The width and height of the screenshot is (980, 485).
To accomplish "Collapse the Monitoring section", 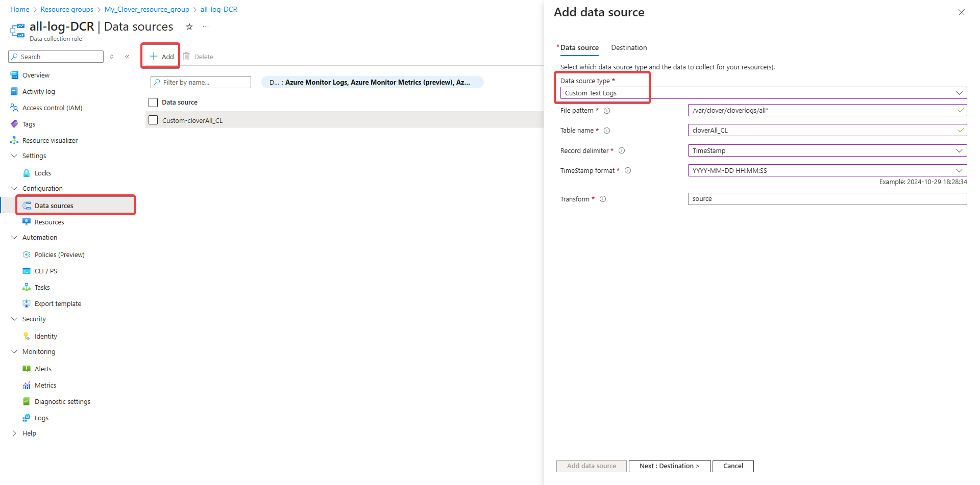I will coord(14,351).
